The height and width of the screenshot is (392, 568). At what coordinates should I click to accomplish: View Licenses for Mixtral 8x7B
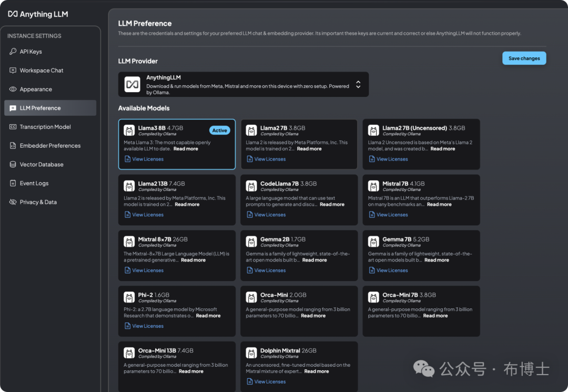(x=144, y=270)
